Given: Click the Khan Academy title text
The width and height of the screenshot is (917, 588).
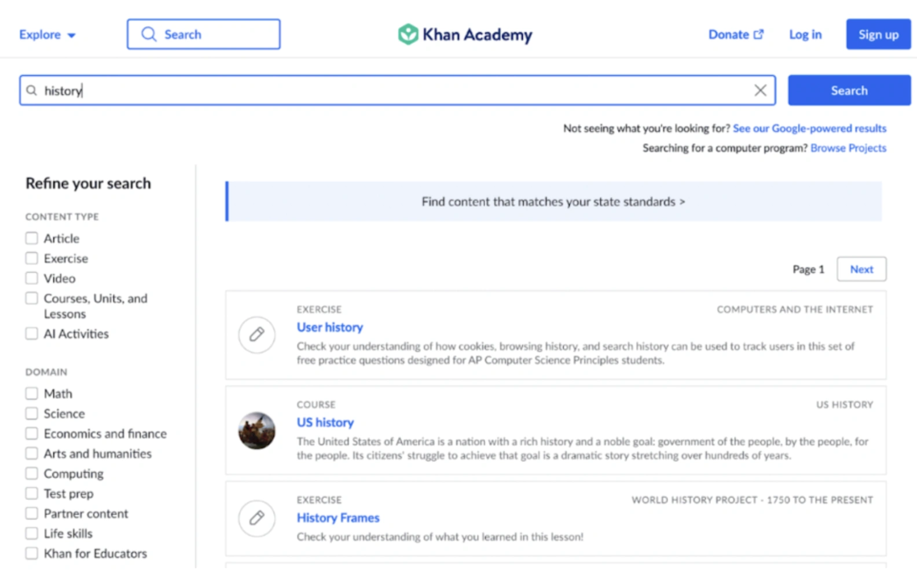Looking at the screenshot, I should point(477,35).
